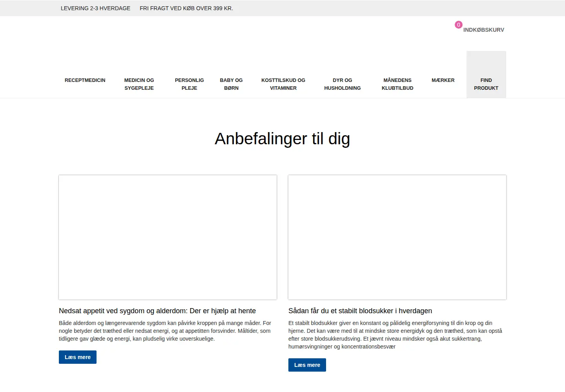
Task: Click 'LEVERING 2-3 HVERDAGE' text in top bar
Action: coord(95,8)
